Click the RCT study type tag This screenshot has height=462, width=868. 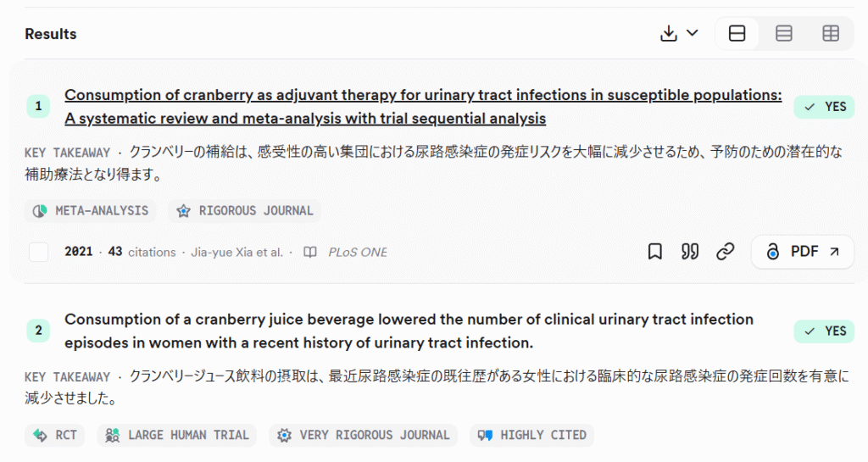pos(55,436)
